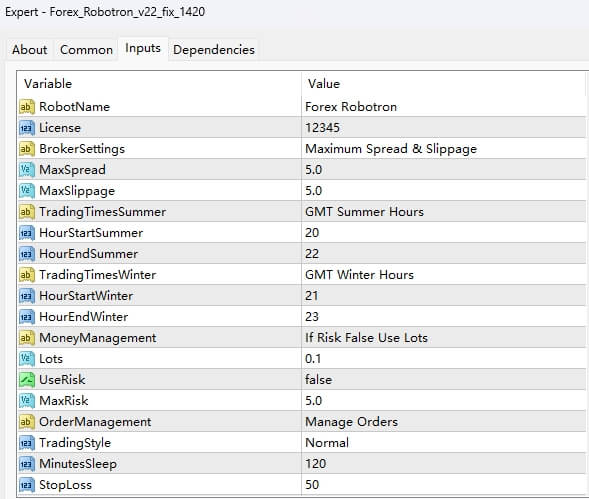The height and width of the screenshot is (499, 589).
Task: Select the HourStartSummer variable name
Action: tap(91, 233)
